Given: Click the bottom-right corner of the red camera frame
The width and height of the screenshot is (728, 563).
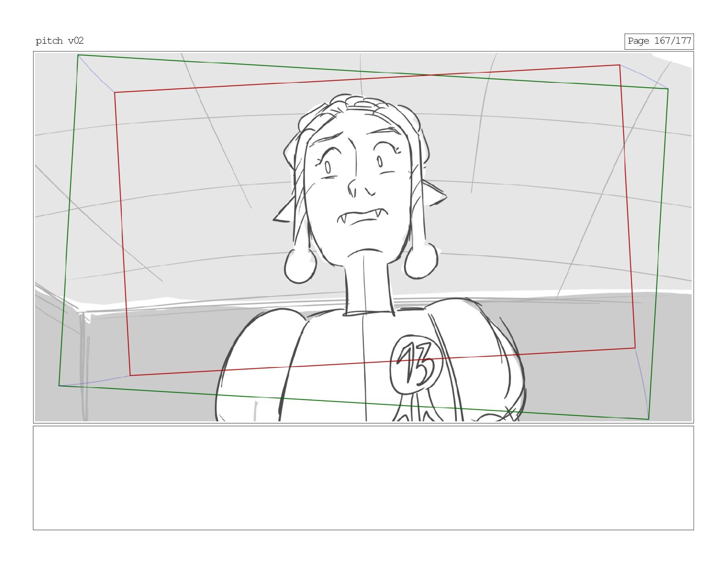Looking at the screenshot, I should 635,348.
